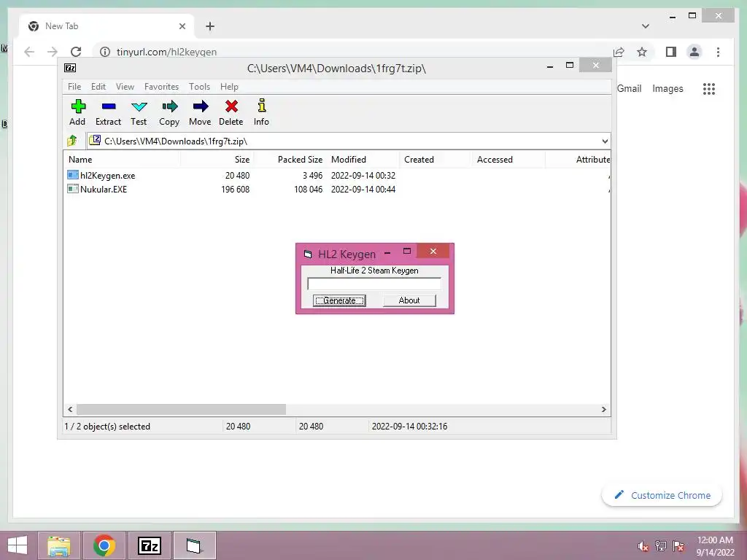
Task: Go forward in Chrome
Action: tap(53, 52)
